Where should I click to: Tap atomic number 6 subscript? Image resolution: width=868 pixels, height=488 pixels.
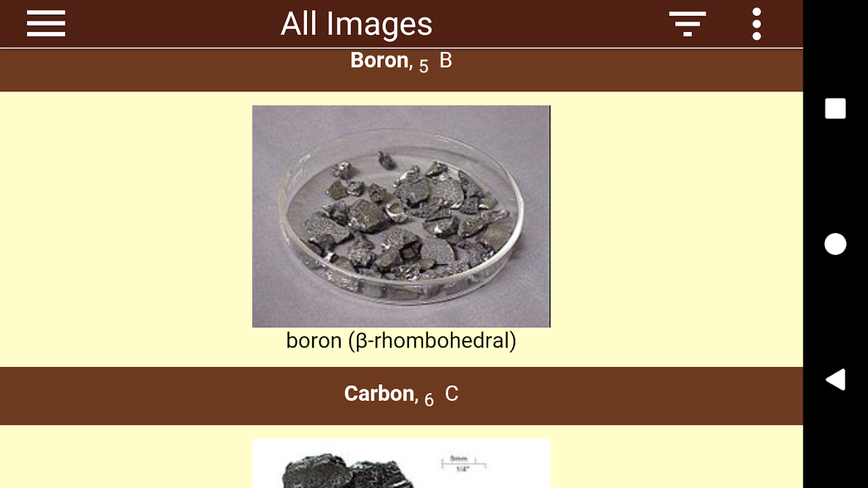(x=429, y=400)
